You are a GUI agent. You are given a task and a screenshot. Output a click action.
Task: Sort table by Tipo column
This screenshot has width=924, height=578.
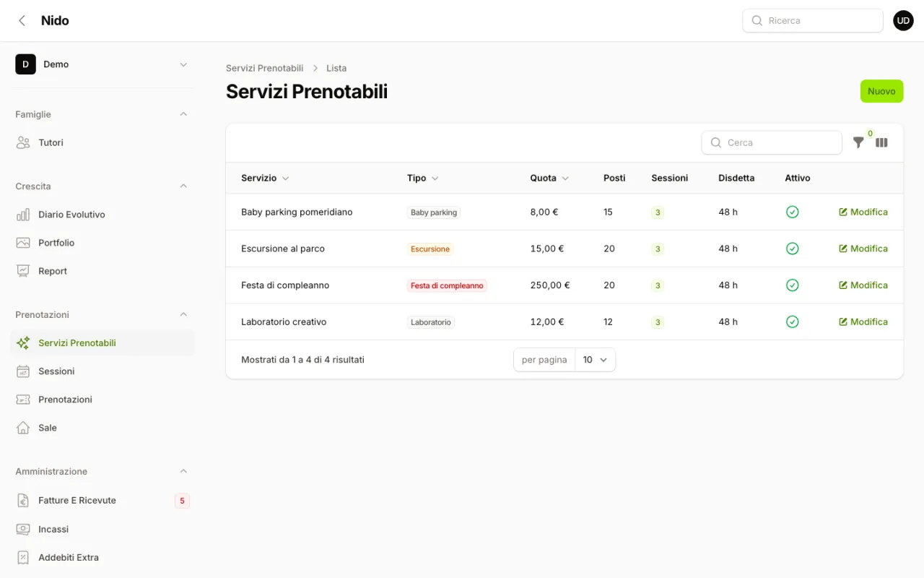(x=423, y=178)
